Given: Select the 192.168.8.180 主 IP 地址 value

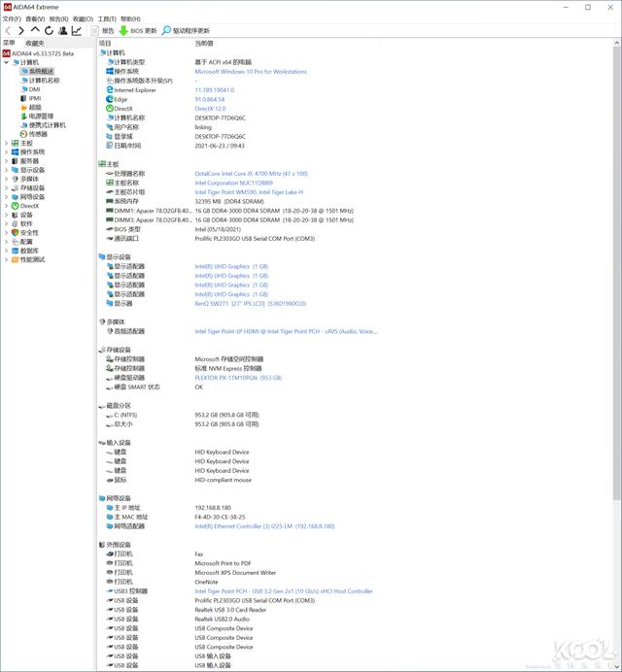Looking at the screenshot, I should (213, 508).
